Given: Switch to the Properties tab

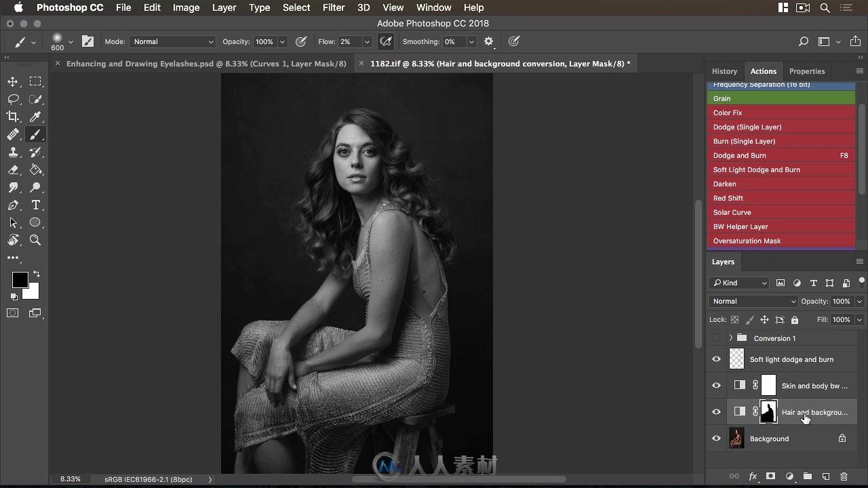Looking at the screenshot, I should click(x=807, y=71).
